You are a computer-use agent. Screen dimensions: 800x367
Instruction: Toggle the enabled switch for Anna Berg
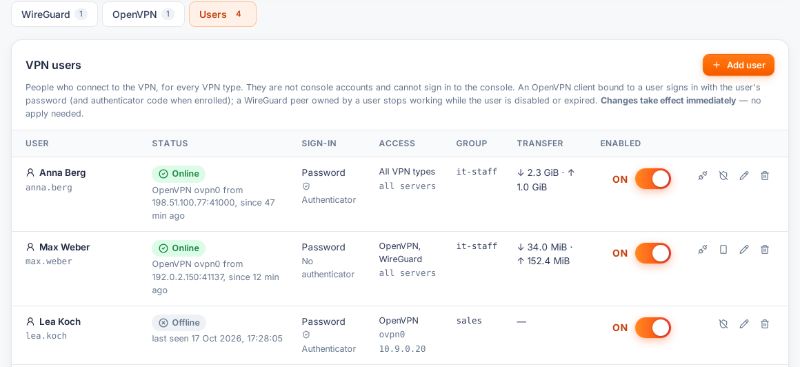tap(653, 179)
